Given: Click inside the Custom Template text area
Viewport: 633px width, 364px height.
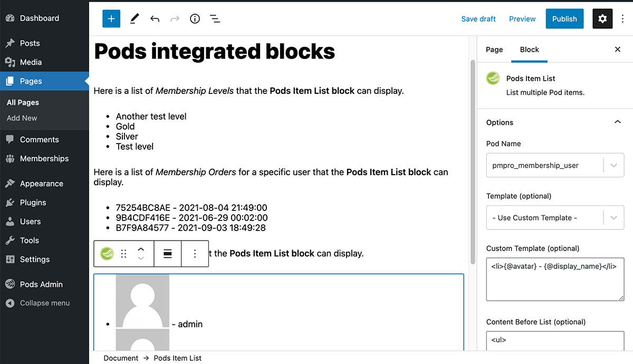Looking at the screenshot, I should click(555, 279).
